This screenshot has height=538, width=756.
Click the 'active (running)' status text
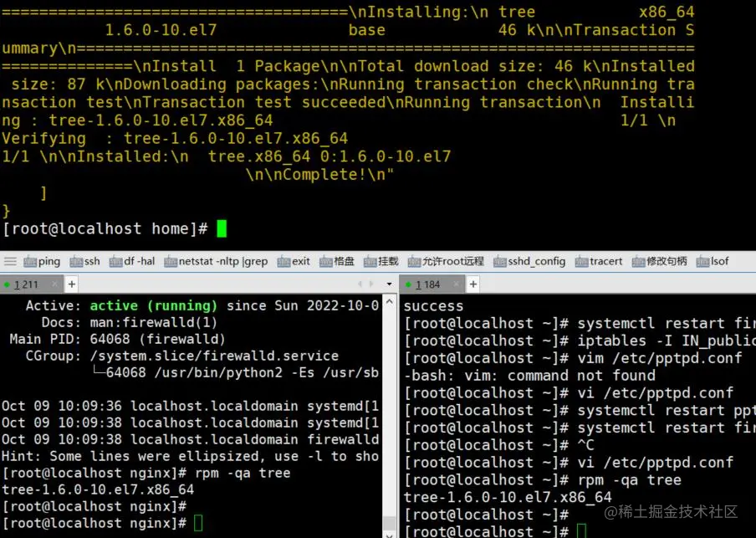[153, 306]
